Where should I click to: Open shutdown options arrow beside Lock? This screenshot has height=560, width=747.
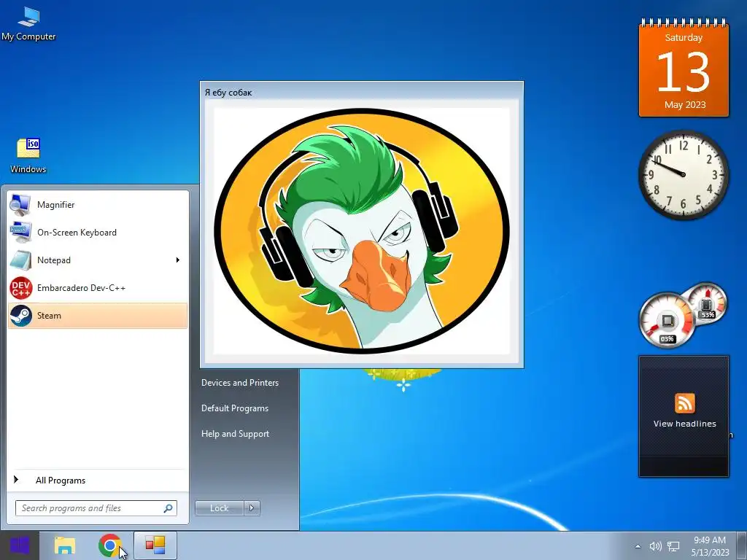click(x=252, y=508)
